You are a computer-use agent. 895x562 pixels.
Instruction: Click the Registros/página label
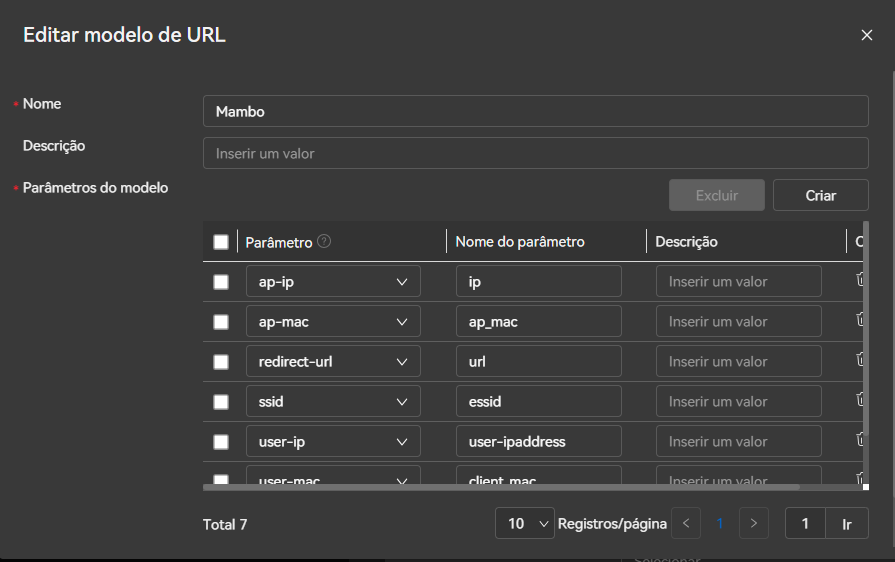[612, 524]
